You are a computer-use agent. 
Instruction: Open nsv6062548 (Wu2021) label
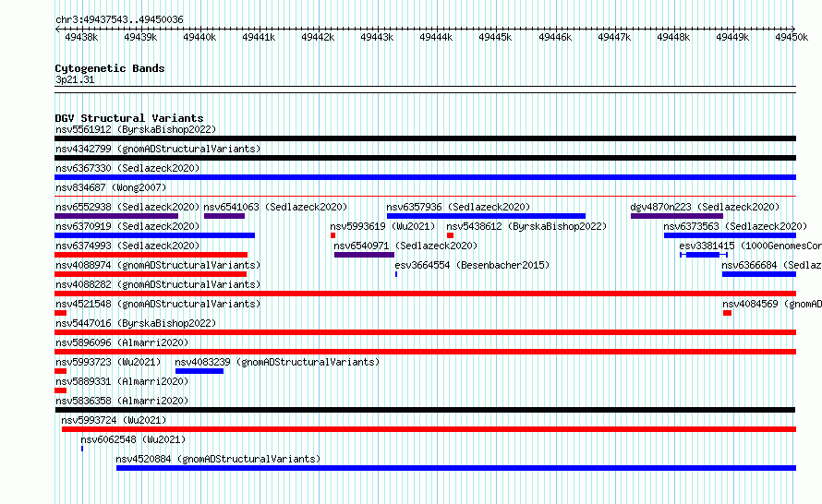click(x=133, y=439)
